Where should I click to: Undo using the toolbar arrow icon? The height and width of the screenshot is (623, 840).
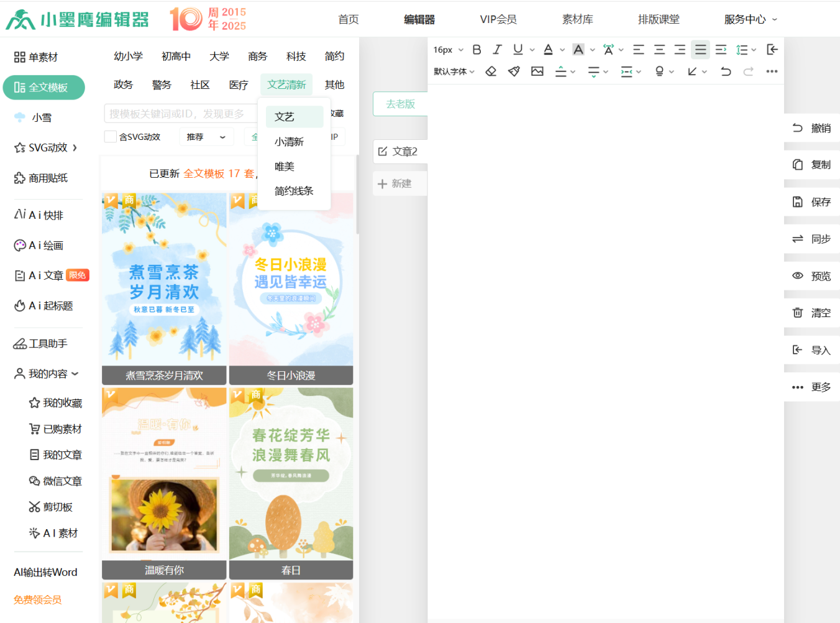click(x=726, y=72)
